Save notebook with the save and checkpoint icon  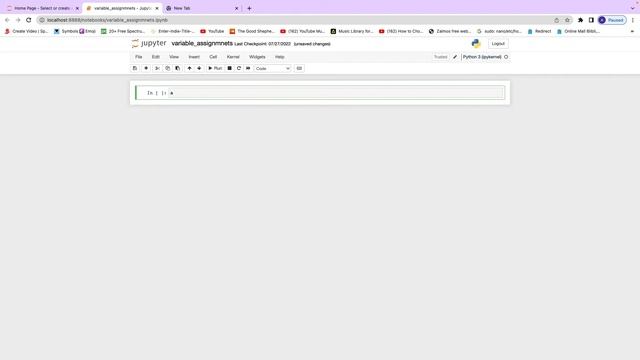click(135, 68)
